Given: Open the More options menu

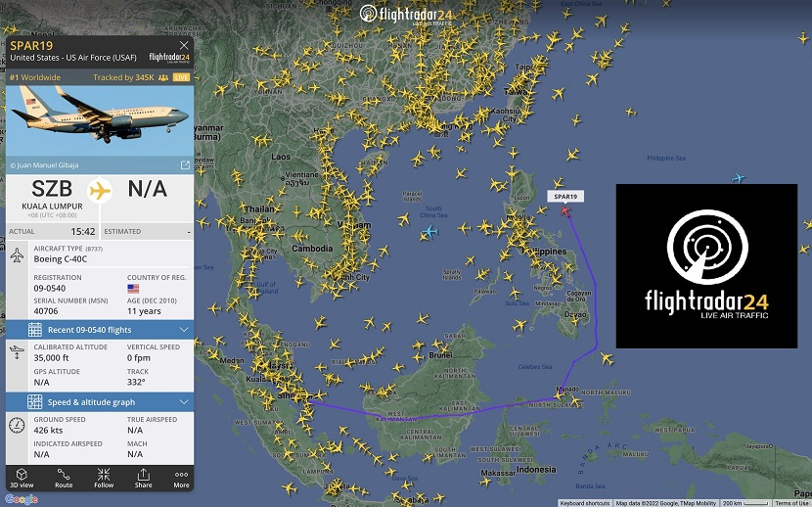Looking at the screenshot, I should 181,479.
